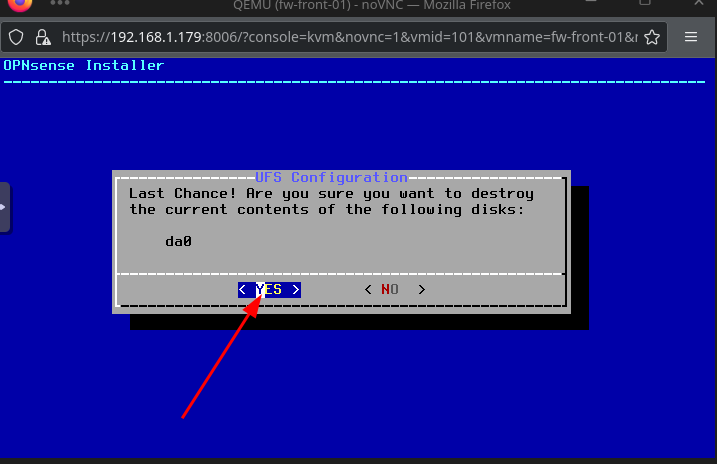The width and height of the screenshot is (717, 464).
Task: Minimize the Firefox window
Action: [591, 2]
